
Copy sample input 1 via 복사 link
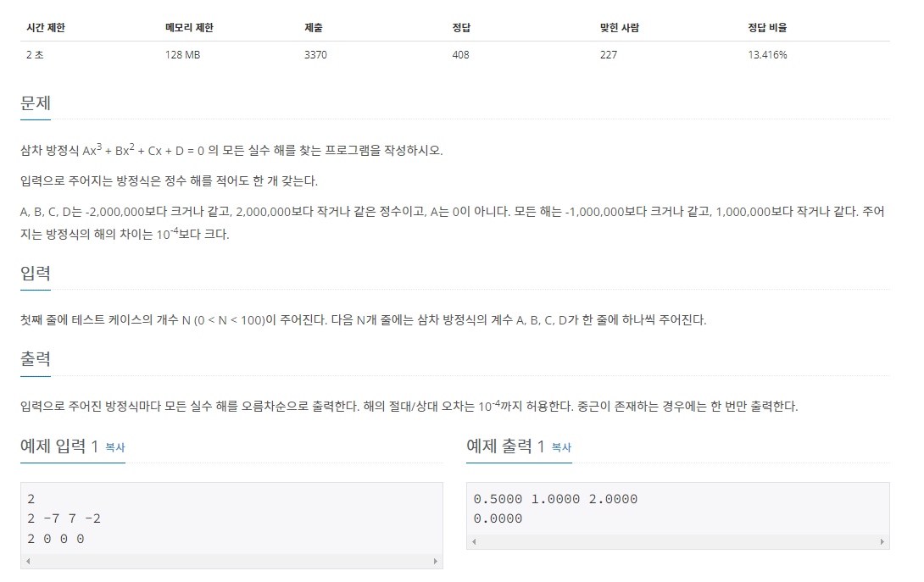pyautogui.click(x=115, y=447)
